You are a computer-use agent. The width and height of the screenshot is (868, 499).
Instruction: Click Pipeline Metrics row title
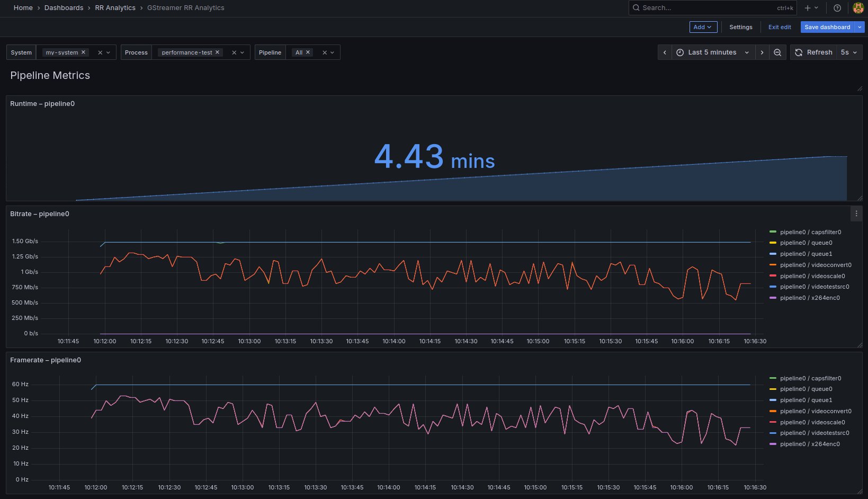pos(50,75)
